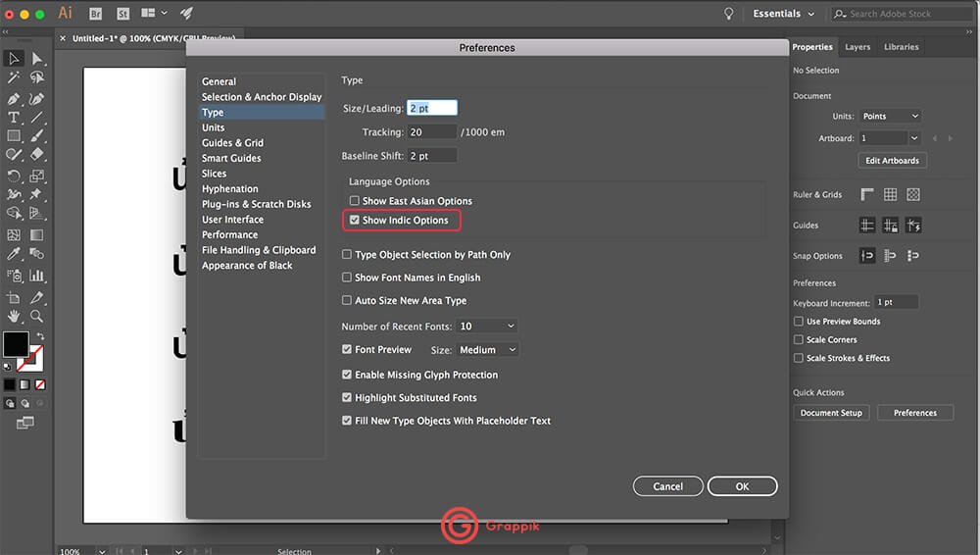
Task: Choose the Hand tool
Action: [14, 316]
